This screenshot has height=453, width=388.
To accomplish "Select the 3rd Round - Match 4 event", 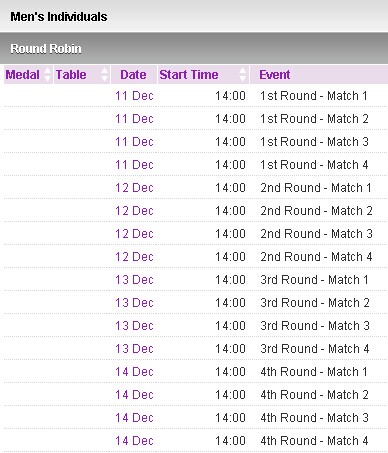I will tap(315, 349).
